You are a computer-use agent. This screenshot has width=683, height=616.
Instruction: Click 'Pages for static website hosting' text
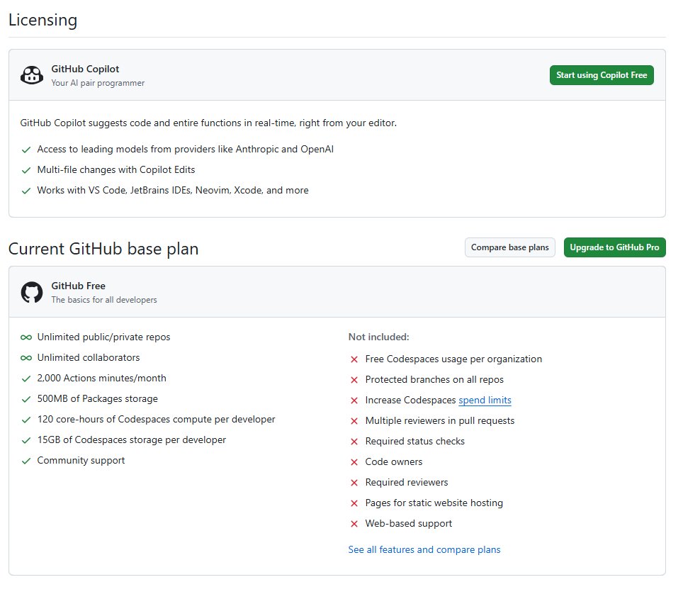click(x=434, y=503)
